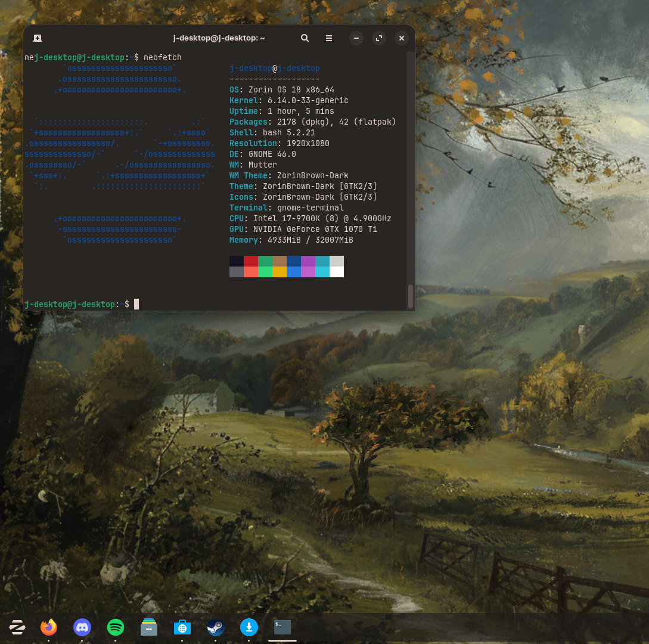Click the terminal title j-desktop@j-desktop: ~

tap(219, 38)
